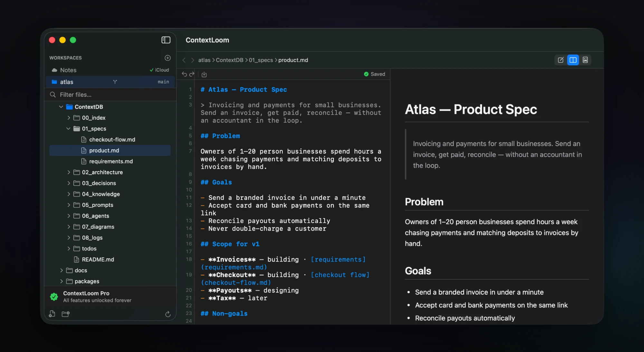Select the atlas workspace
The width and height of the screenshot is (644, 352).
pyautogui.click(x=110, y=82)
